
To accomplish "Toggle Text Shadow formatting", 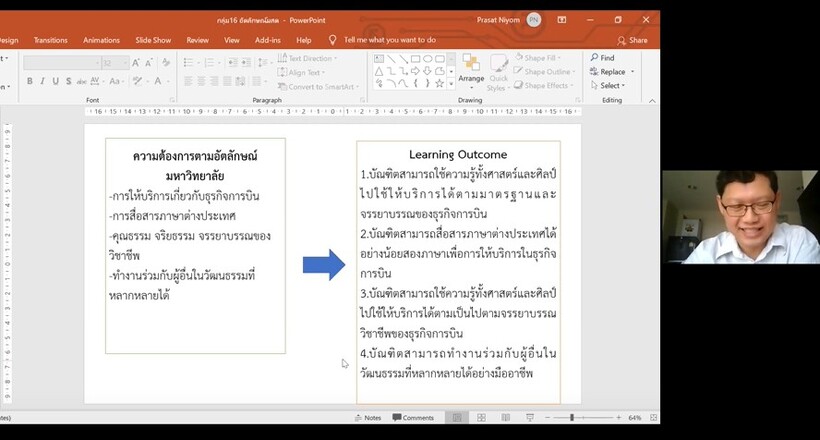I will point(69,81).
